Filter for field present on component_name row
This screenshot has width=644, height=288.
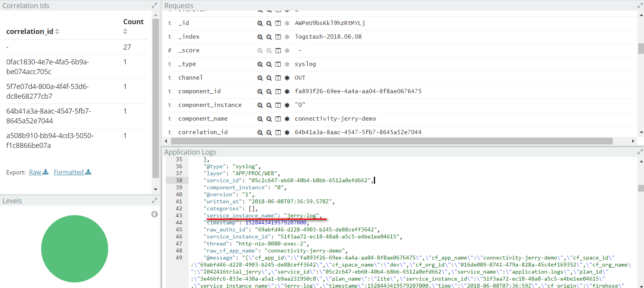[287, 119]
